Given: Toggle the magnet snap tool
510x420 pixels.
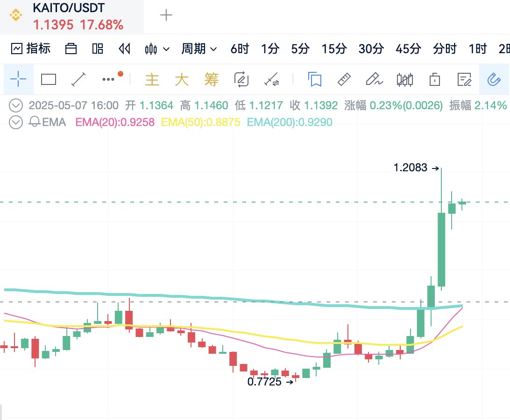Looking at the screenshot, I should click(494, 79).
